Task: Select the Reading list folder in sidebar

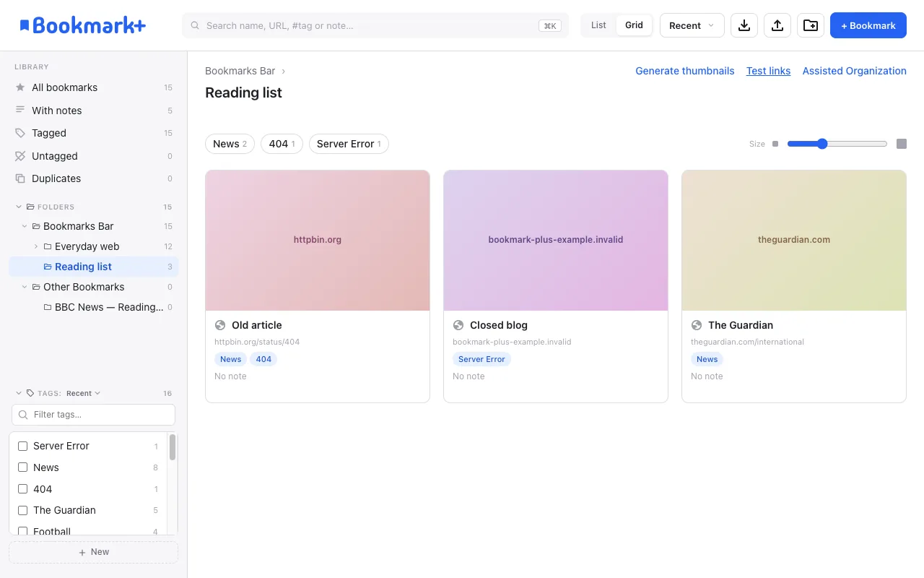Action: (94, 267)
